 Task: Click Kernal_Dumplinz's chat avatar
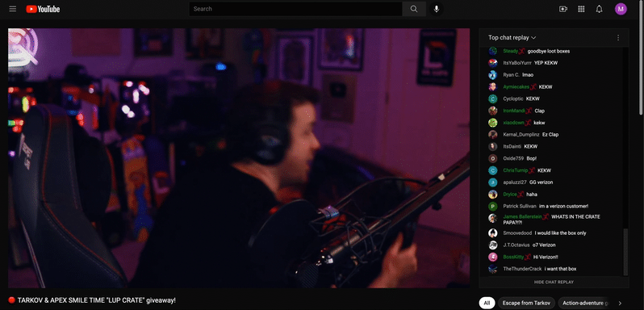(x=493, y=134)
